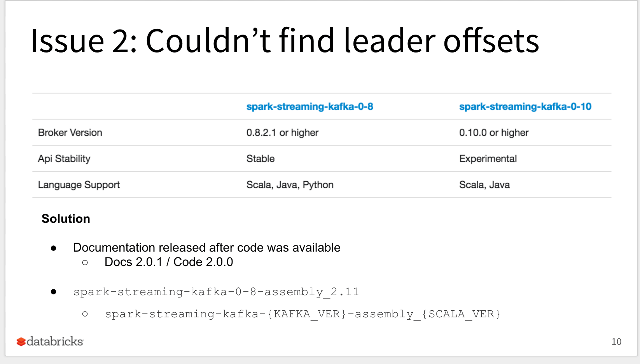Select the "Docs 2.0.1 / Code 2.0.0" sub-bullet
Screen dimensions: 640x364
169,262
